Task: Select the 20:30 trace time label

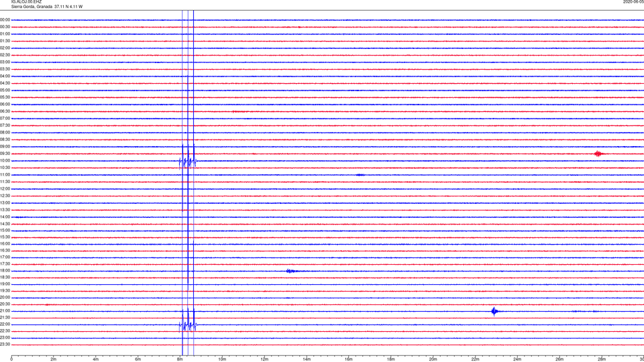Action: pos(5,304)
